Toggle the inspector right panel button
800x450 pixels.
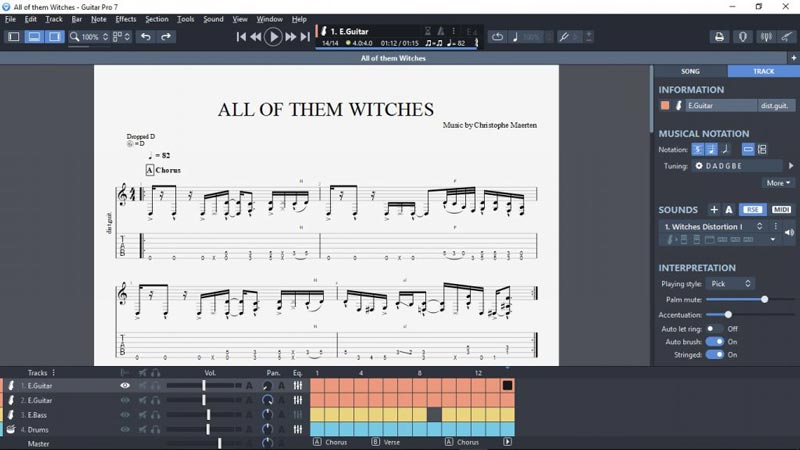[55, 37]
